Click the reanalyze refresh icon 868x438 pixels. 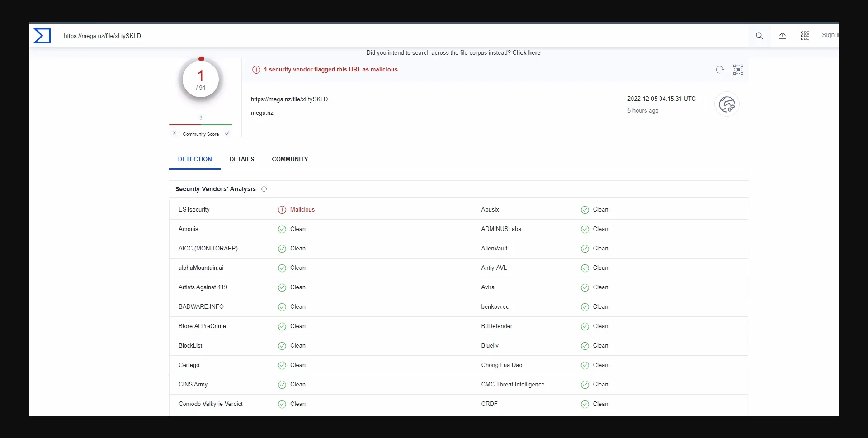[720, 70]
